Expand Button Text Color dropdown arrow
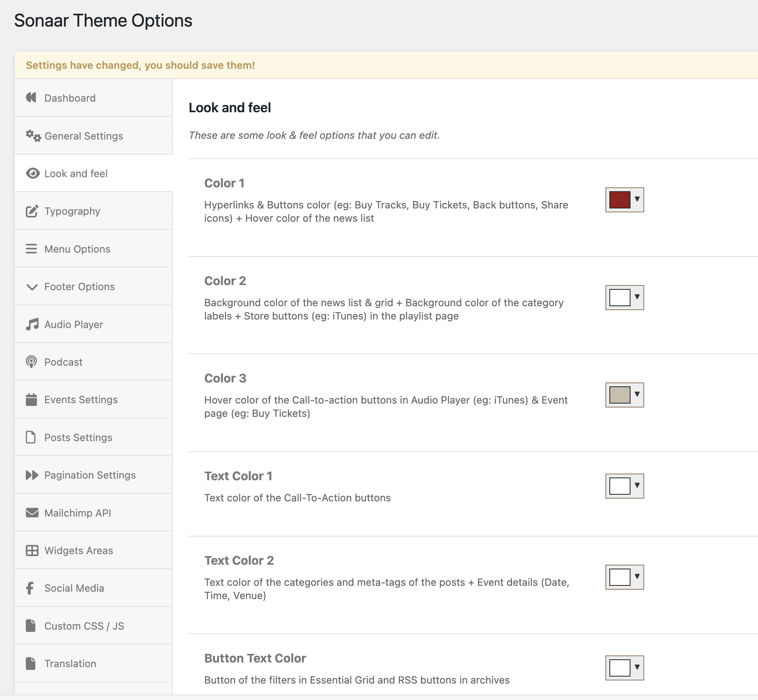The image size is (758, 700). pyautogui.click(x=637, y=667)
